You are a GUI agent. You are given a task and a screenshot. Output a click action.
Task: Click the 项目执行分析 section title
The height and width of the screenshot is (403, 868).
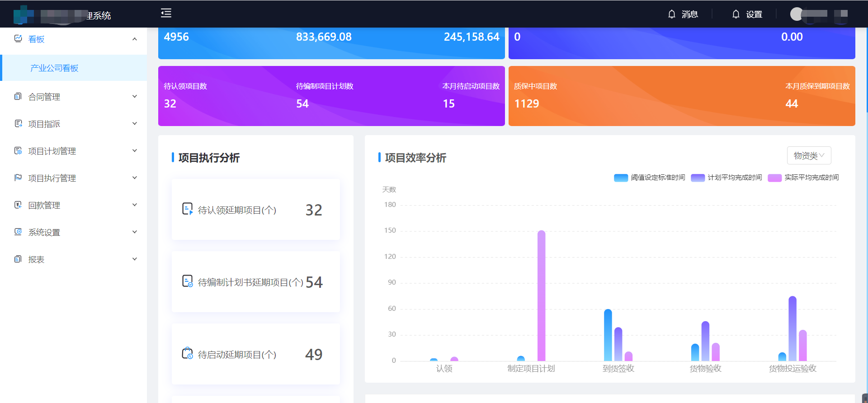pos(209,158)
